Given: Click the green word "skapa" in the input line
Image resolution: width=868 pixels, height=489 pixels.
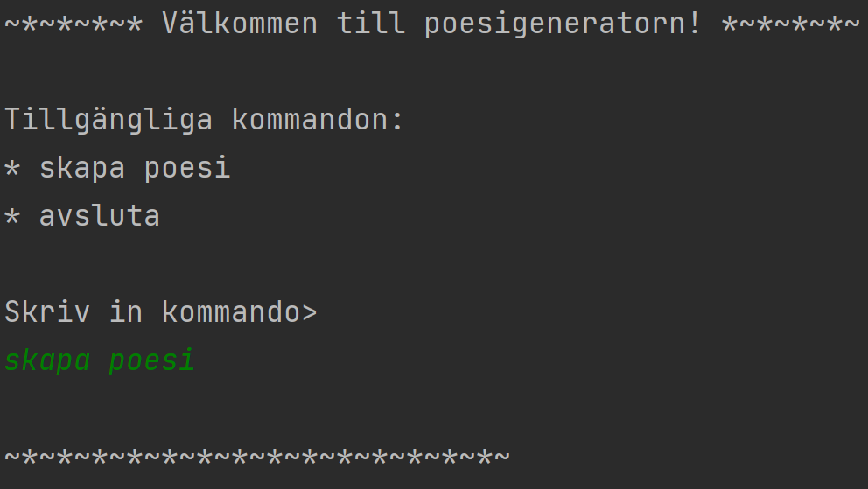Looking at the screenshot, I should [47, 360].
